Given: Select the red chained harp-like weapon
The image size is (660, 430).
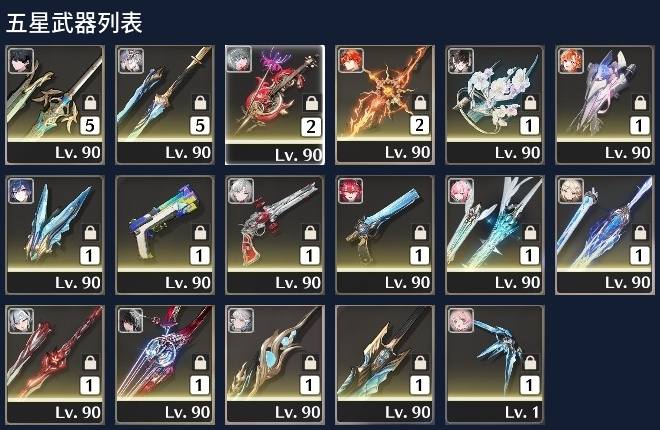Looking at the screenshot, I should [x=165, y=365].
